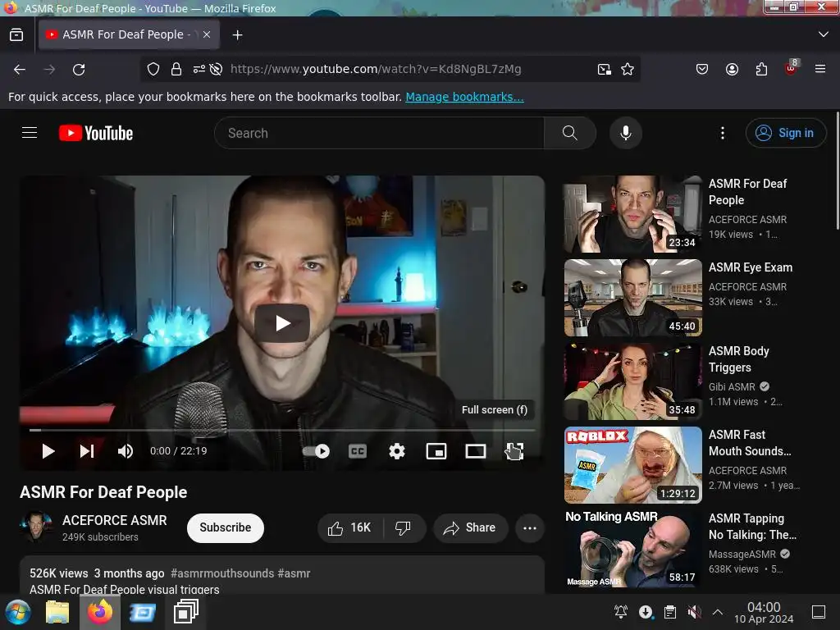Share this video
Screen dimensions: 840x630
pyautogui.click(x=470, y=527)
